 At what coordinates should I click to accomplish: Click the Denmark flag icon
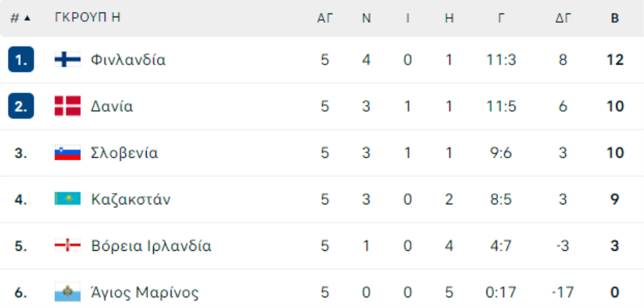tap(68, 106)
